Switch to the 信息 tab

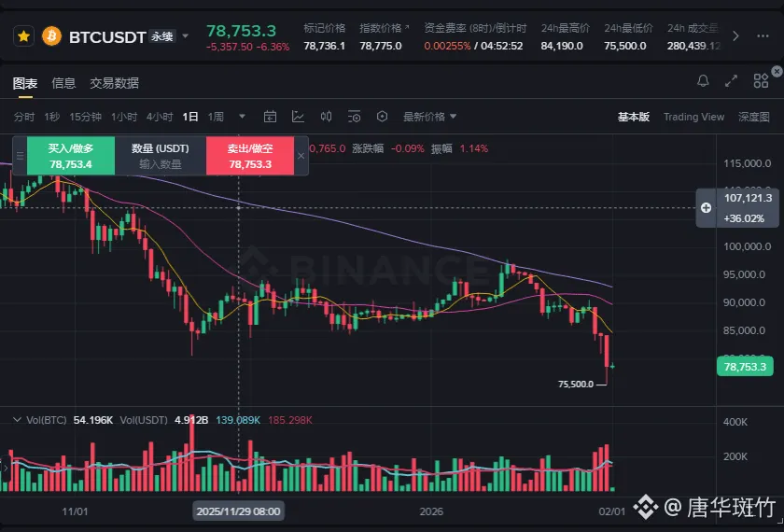[x=63, y=83]
